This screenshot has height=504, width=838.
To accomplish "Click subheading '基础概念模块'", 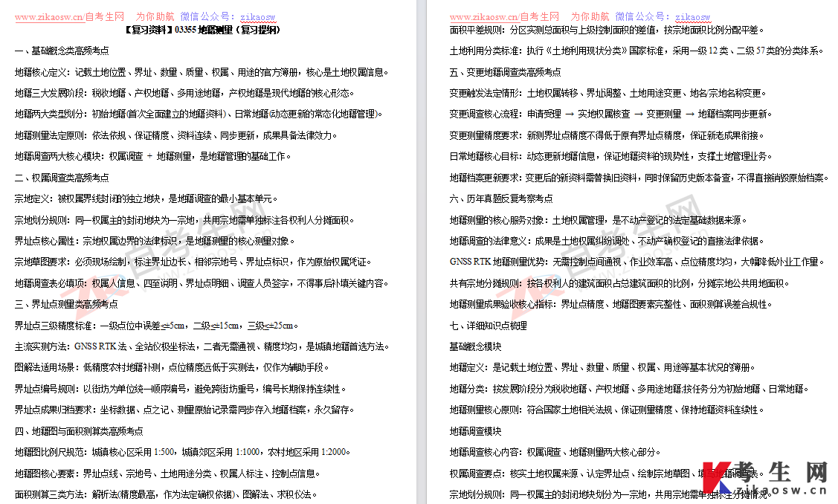I will pyautogui.click(x=476, y=346).
